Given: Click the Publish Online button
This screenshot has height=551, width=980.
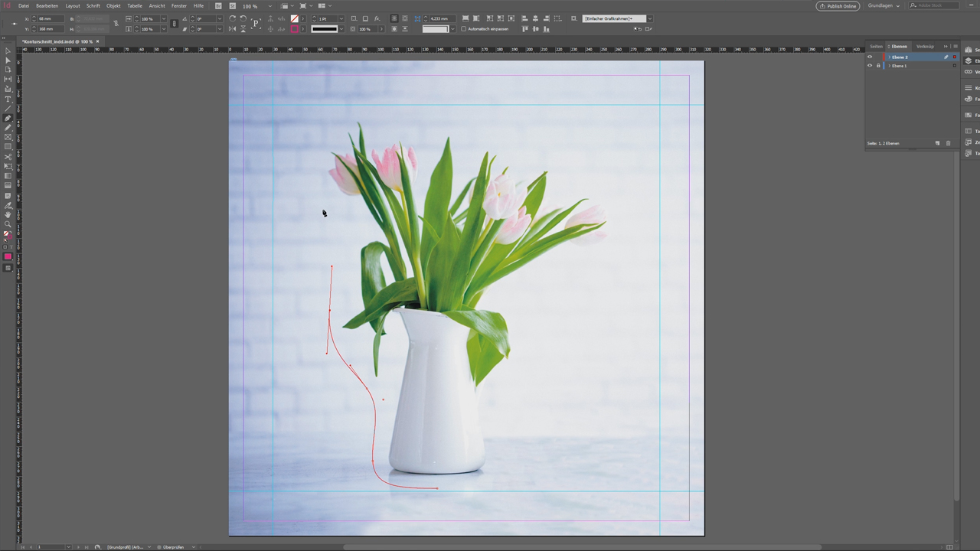Looking at the screenshot, I should coord(838,5).
